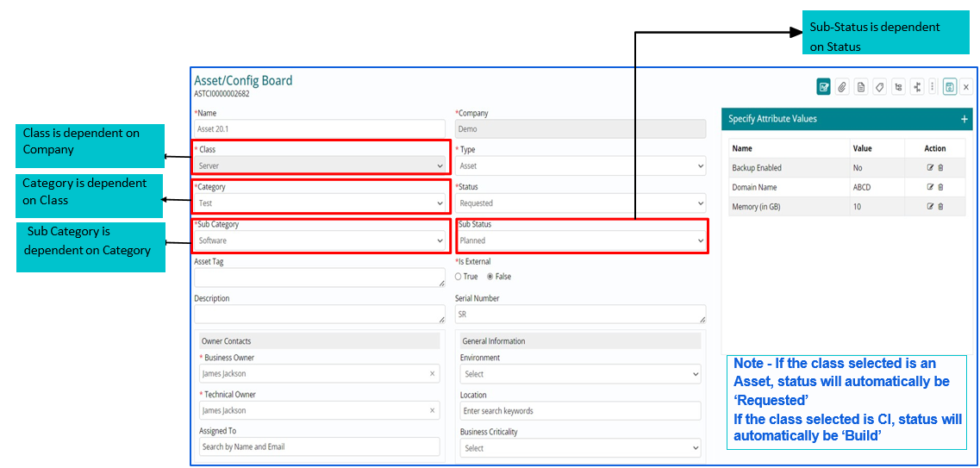
Task: Select False for Is External
Action: (490, 277)
